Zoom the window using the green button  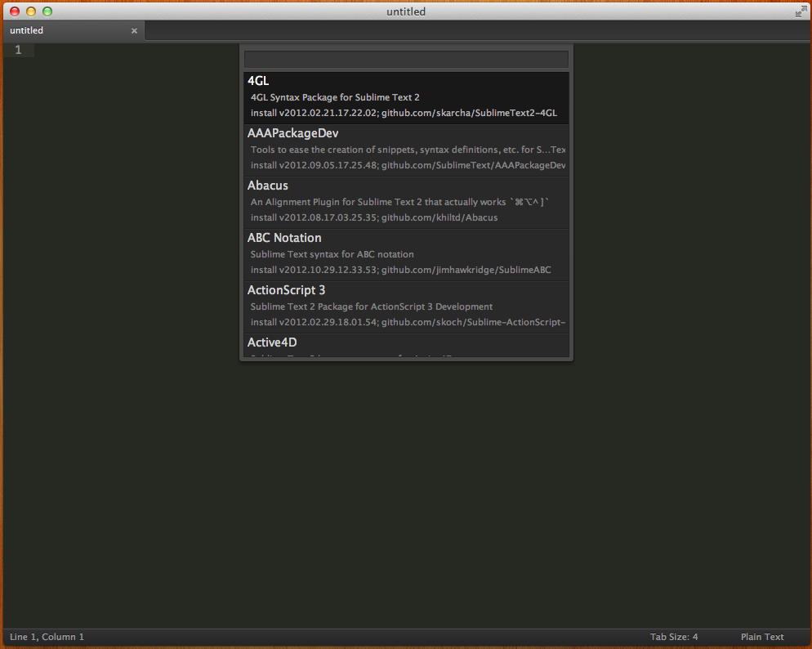tap(47, 11)
